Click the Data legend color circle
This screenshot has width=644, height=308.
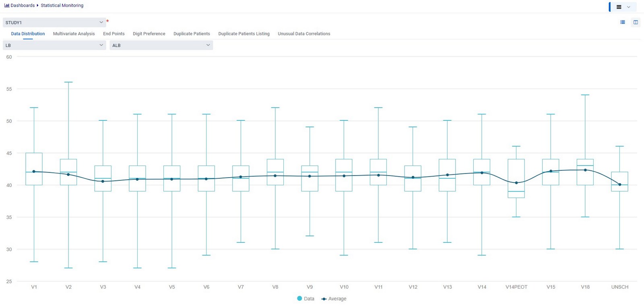point(299,298)
